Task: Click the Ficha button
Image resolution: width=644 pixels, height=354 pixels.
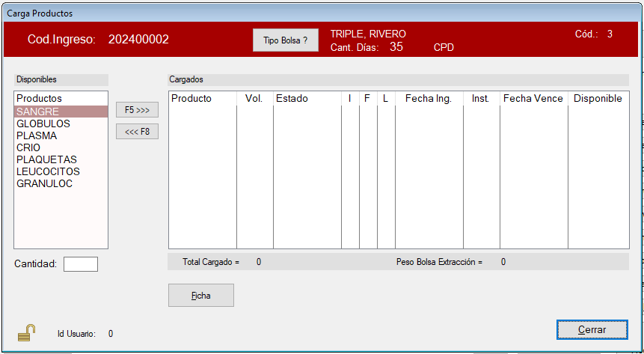Action: 200,296
